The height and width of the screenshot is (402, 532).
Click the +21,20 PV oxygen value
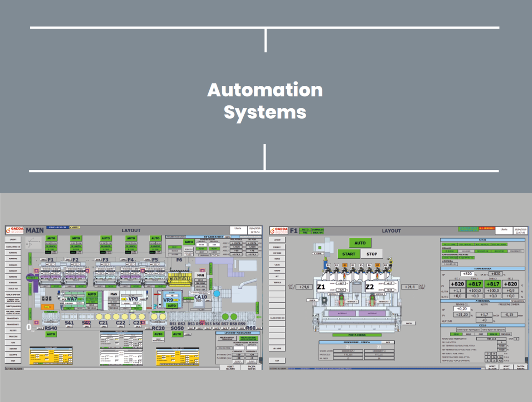[462, 315]
